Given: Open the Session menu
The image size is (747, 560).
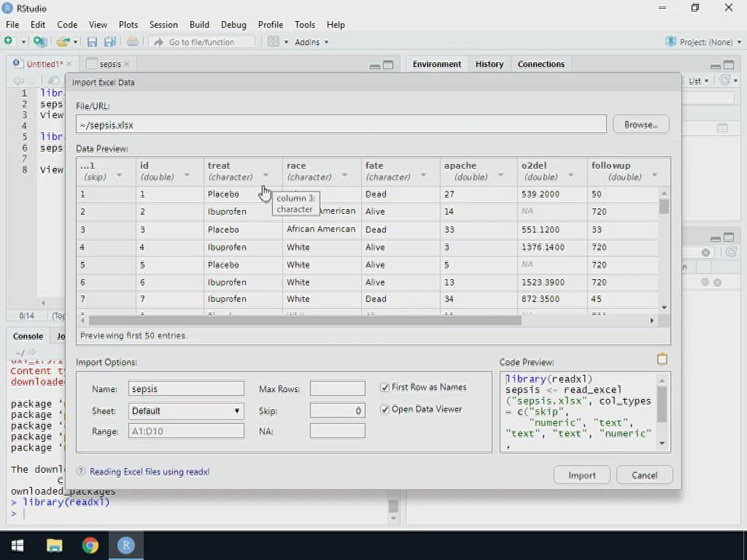Looking at the screenshot, I should point(163,25).
